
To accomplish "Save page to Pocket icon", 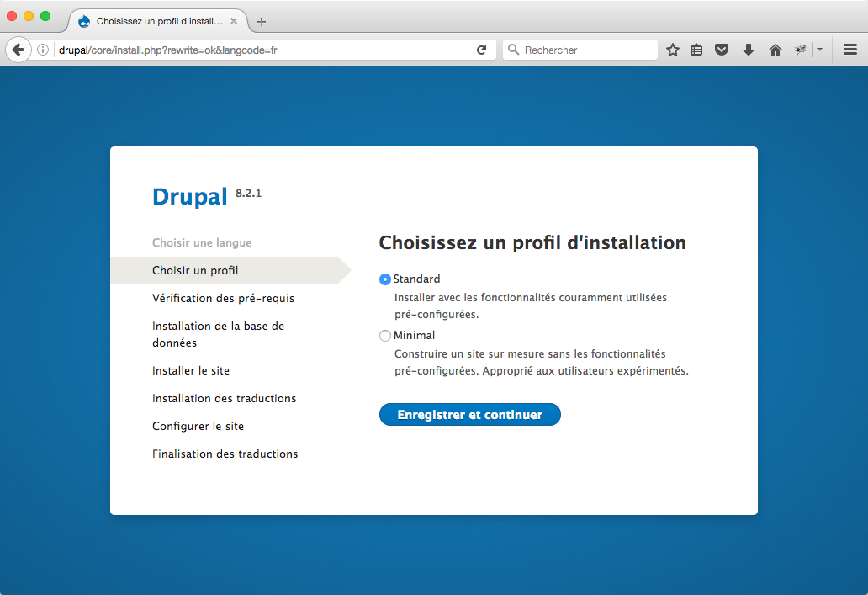I will (722, 50).
